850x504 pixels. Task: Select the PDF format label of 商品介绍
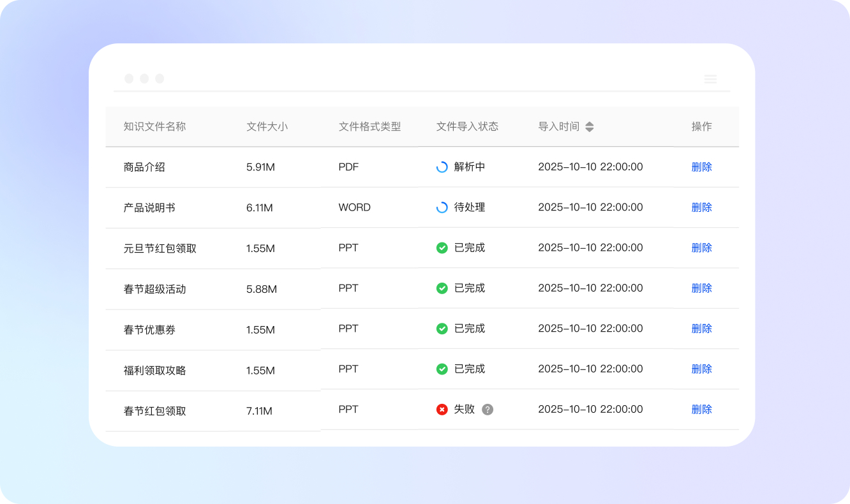pos(348,167)
